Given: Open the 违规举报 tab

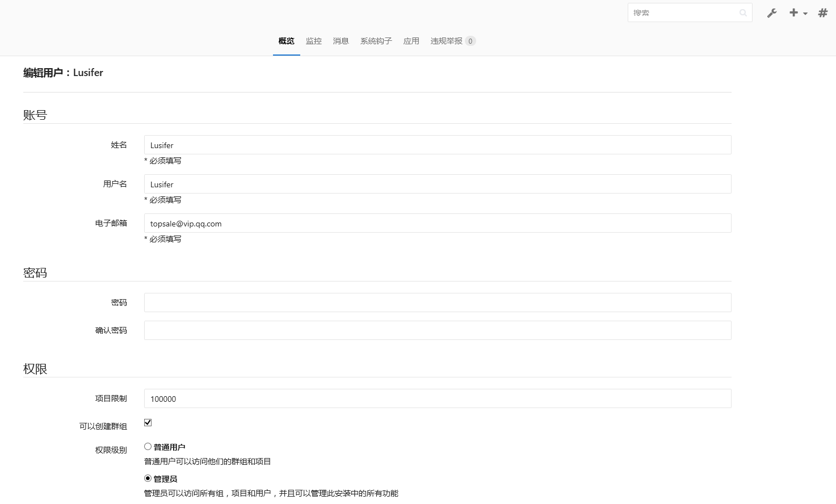Looking at the screenshot, I should tap(453, 41).
